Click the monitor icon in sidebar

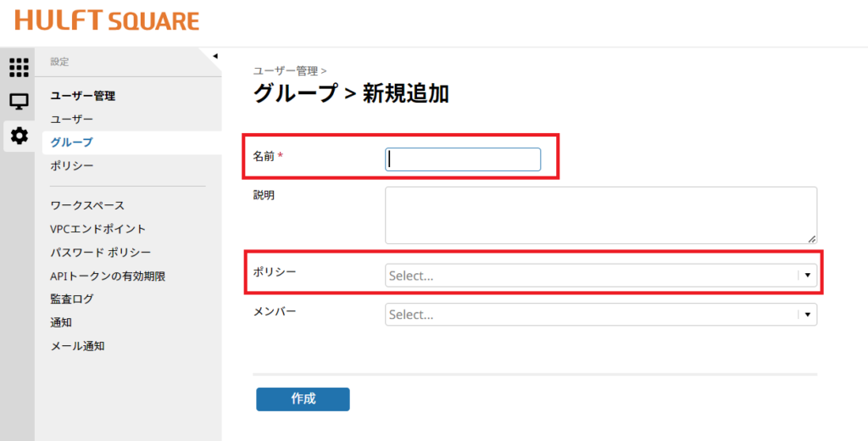click(x=18, y=102)
